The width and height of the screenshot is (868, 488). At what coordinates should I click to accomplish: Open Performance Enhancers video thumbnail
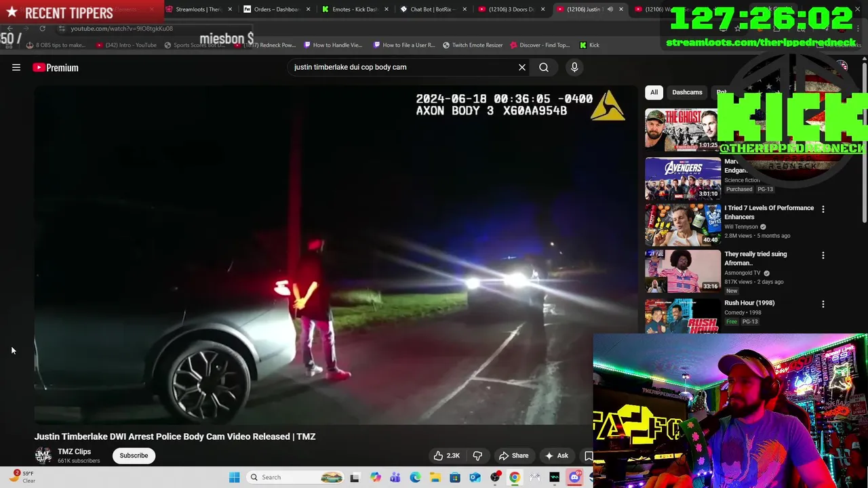[683, 224]
